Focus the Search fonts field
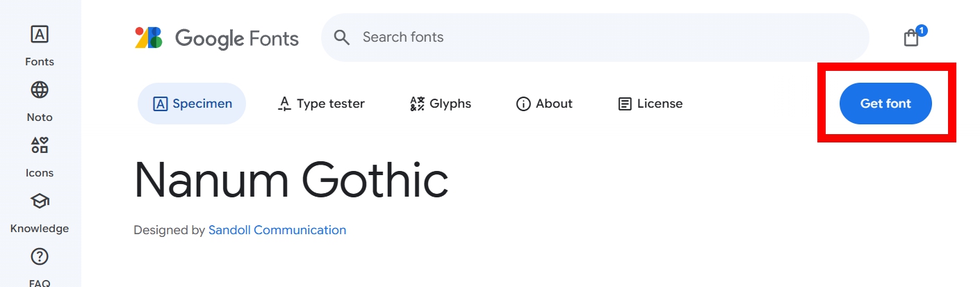This screenshot has height=287, width=980. click(595, 38)
